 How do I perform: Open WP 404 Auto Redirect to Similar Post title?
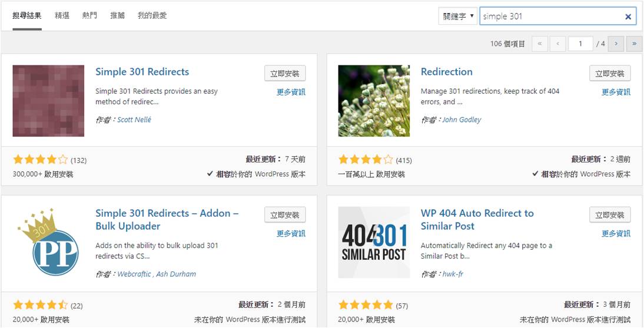[x=477, y=220]
